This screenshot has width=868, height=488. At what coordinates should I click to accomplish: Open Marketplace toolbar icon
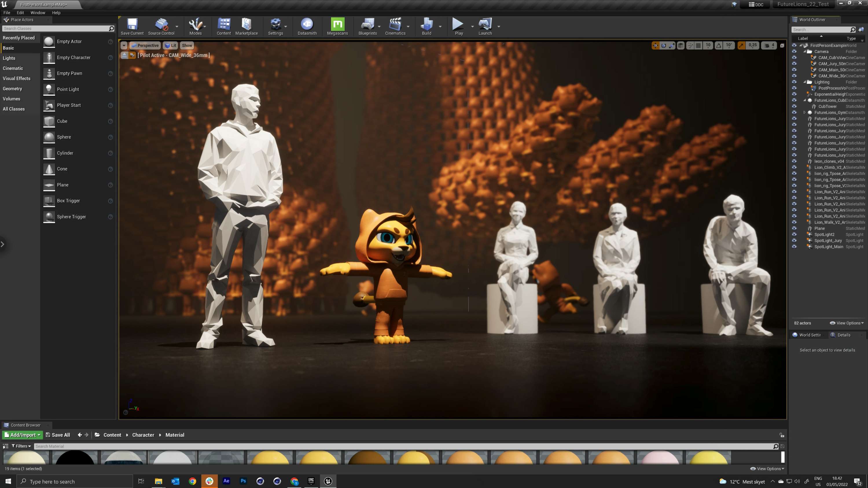tap(246, 26)
